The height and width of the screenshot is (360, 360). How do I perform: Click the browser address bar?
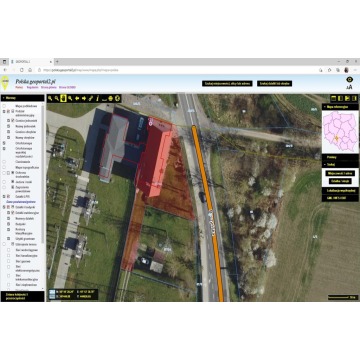pos(177,70)
